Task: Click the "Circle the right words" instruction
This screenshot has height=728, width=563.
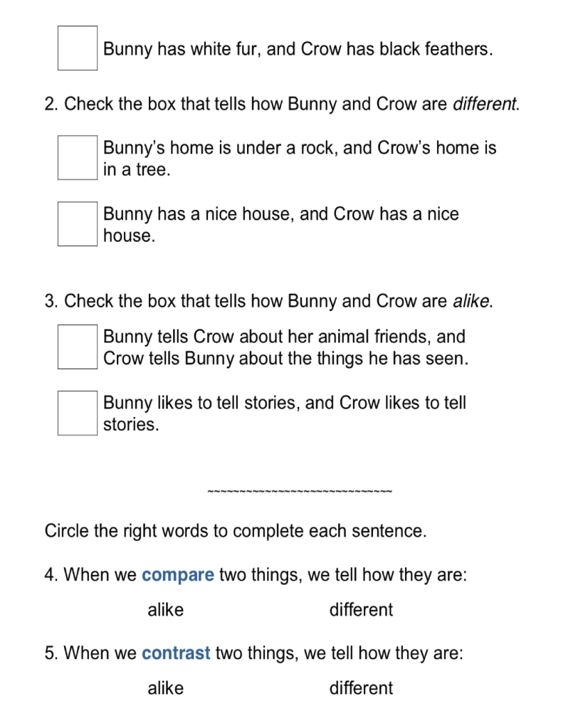Action: (x=235, y=532)
